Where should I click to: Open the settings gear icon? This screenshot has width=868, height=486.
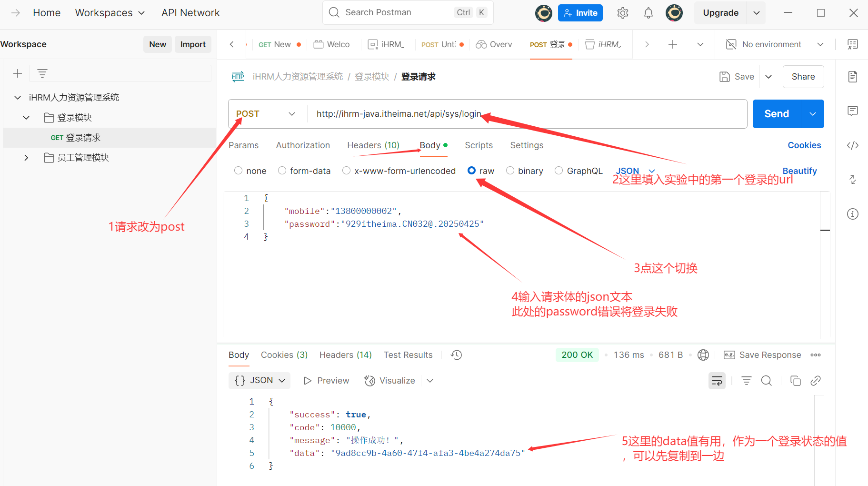(623, 13)
